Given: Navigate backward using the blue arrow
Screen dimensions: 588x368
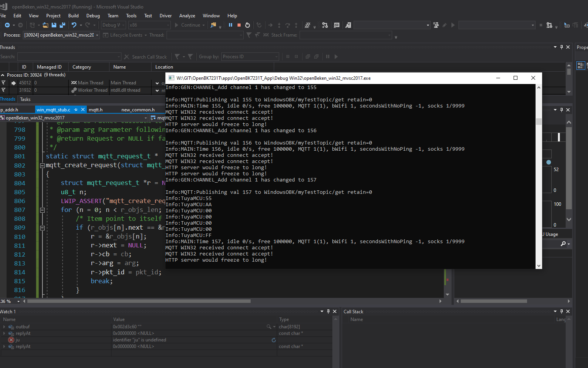Looking at the screenshot, I should click(x=7, y=25).
